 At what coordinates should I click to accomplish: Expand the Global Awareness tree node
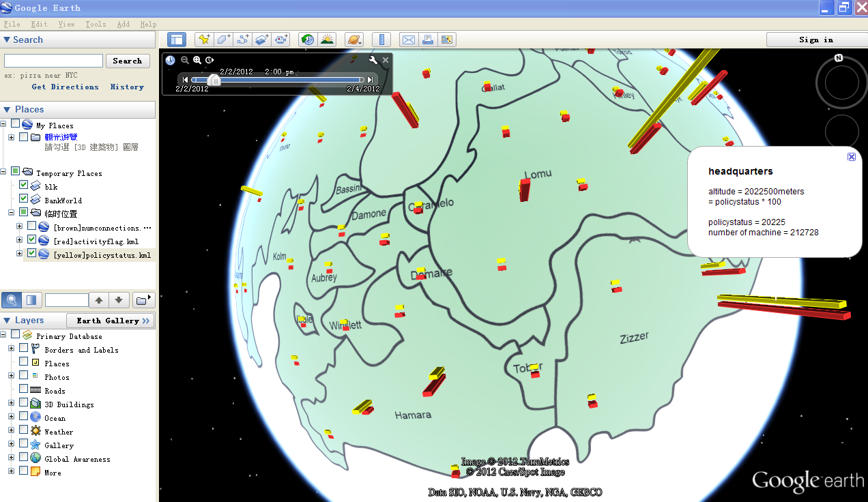[11, 458]
